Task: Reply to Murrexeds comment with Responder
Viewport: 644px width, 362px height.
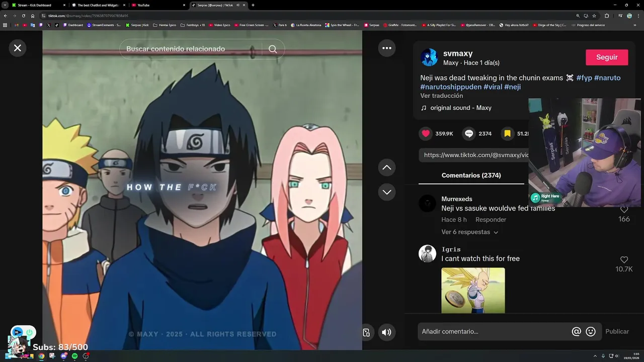Action: pyautogui.click(x=491, y=220)
